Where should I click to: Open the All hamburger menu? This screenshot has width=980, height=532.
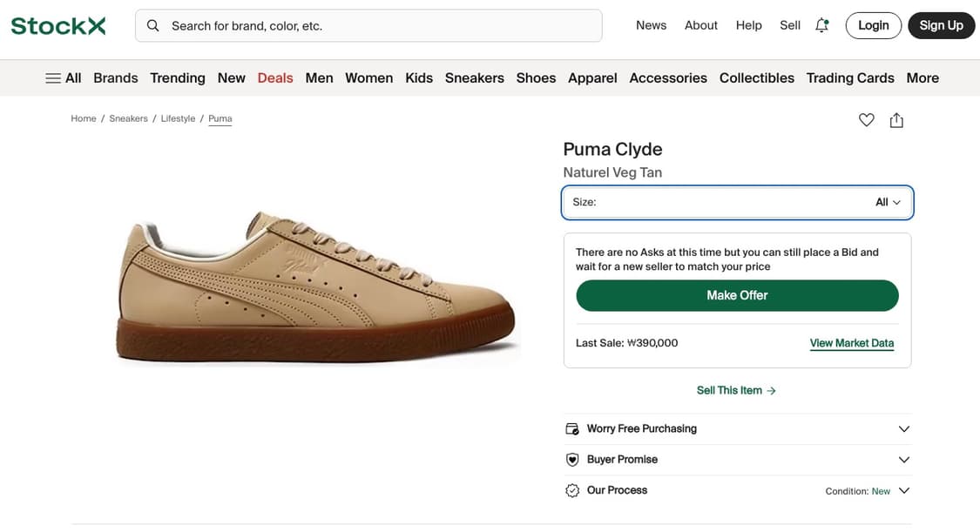pyautogui.click(x=63, y=78)
